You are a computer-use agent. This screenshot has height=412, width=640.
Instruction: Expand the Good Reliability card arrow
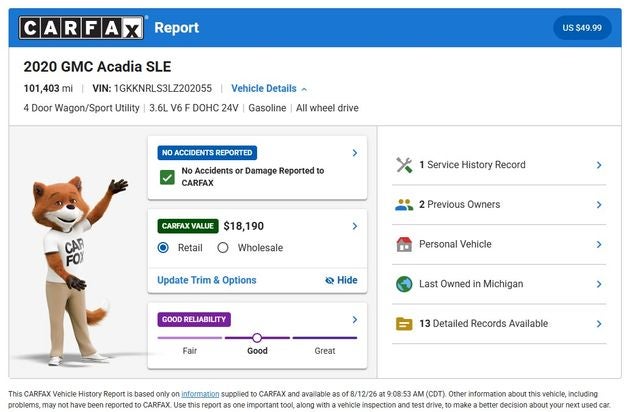(355, 320)
